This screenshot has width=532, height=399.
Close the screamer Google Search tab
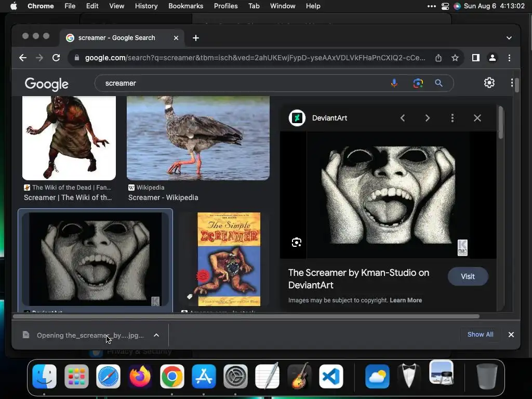coord(176,38)
